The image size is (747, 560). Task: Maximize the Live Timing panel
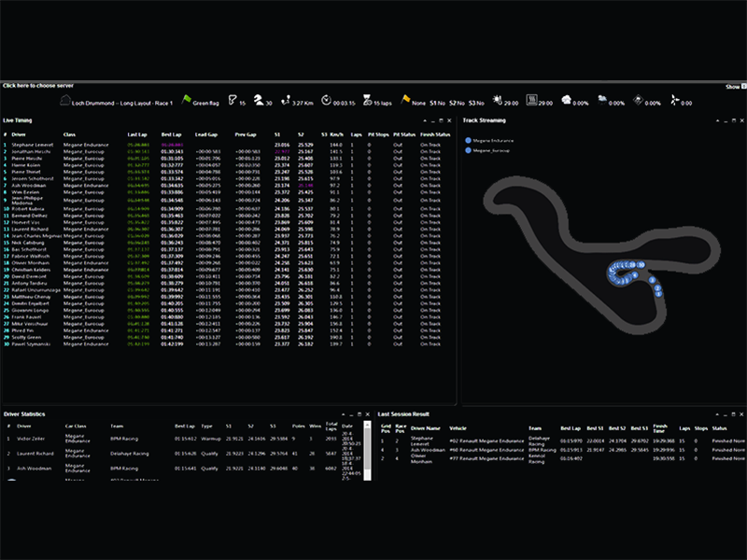441,120
